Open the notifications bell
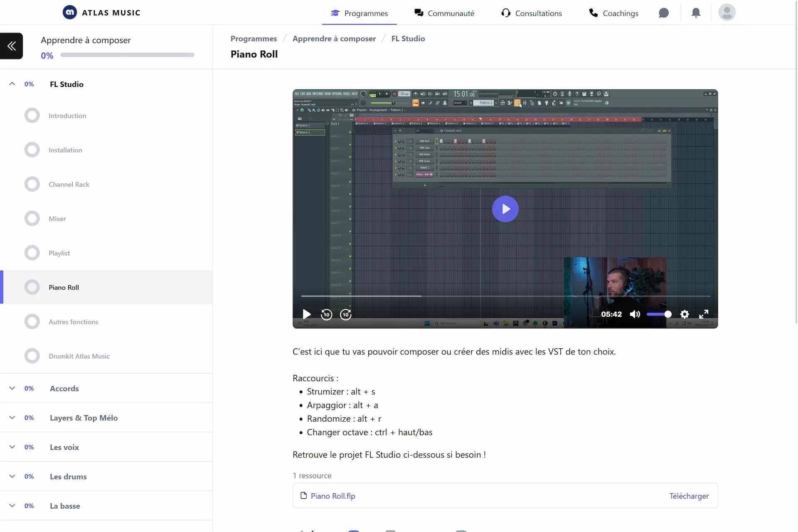Viewport: 798px width, 532px height. pyautogui.click(x=696, y=13)
